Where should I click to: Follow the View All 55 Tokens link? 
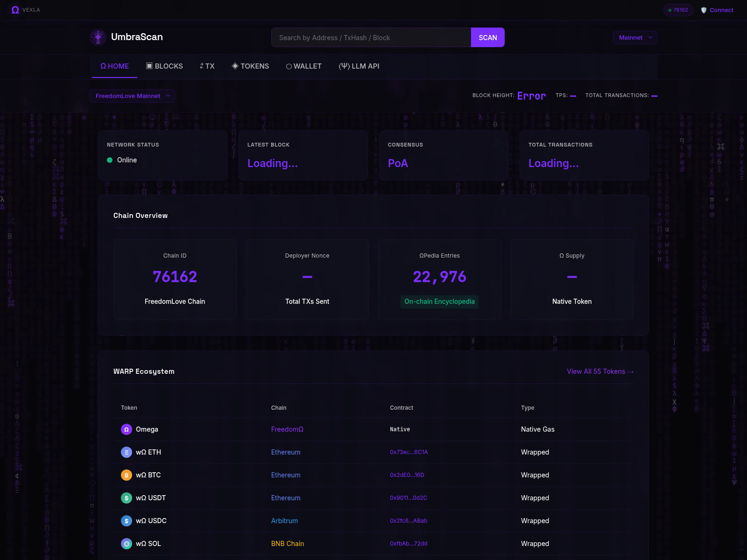600,371
